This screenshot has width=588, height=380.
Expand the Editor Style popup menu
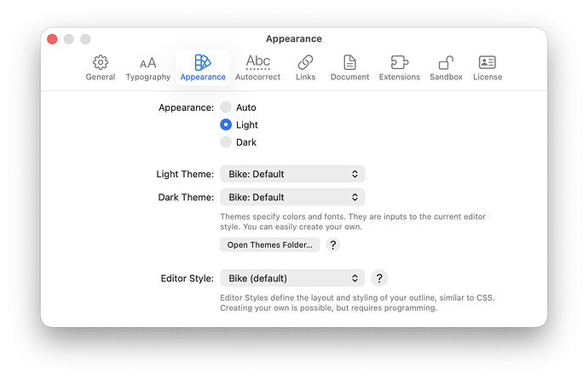coord(292,278)
